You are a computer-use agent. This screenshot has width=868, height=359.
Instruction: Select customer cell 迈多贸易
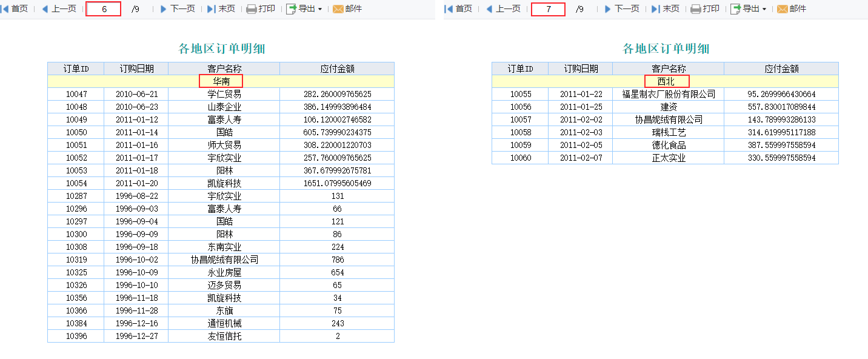coord(224,285)
